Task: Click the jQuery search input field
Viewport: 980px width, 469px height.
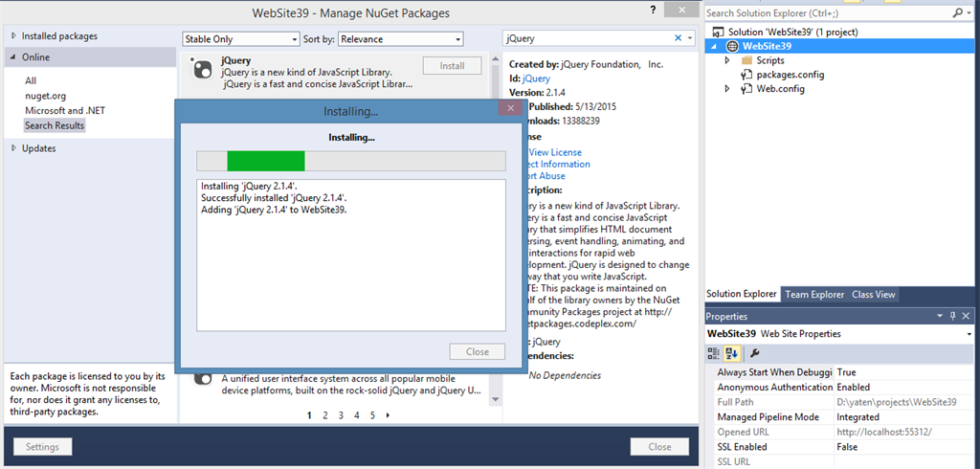Action: click(588, 39)
